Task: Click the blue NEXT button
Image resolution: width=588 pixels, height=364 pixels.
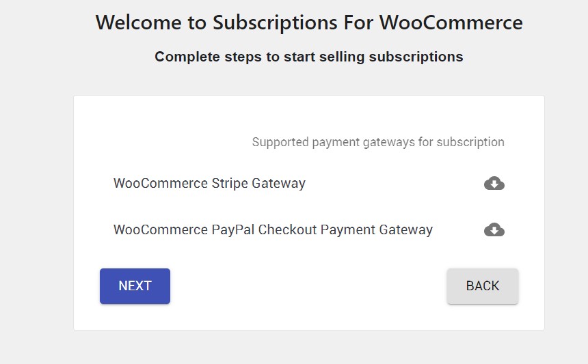Action: tap(135, 286)
